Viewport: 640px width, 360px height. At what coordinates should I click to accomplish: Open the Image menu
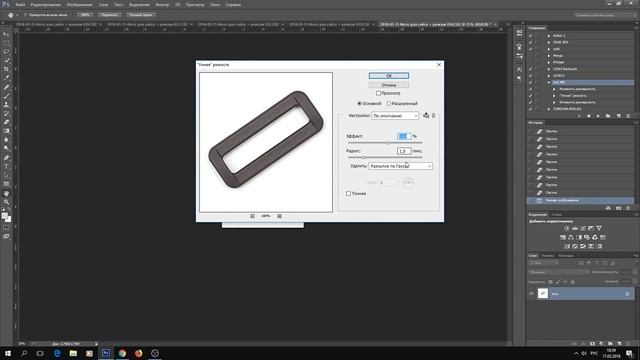click(80, 4)
